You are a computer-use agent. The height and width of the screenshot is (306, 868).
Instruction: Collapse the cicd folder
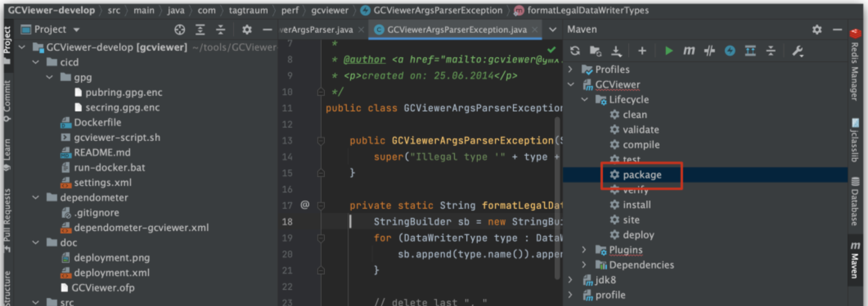coord(36,62)
